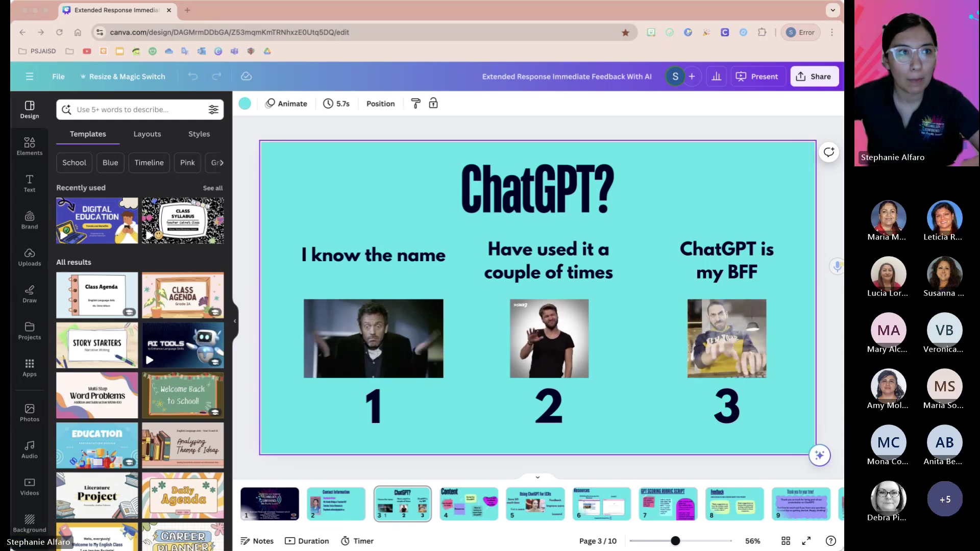Click See all recently used
This screenshot has height=551, width=980.
tap(212, 188)
